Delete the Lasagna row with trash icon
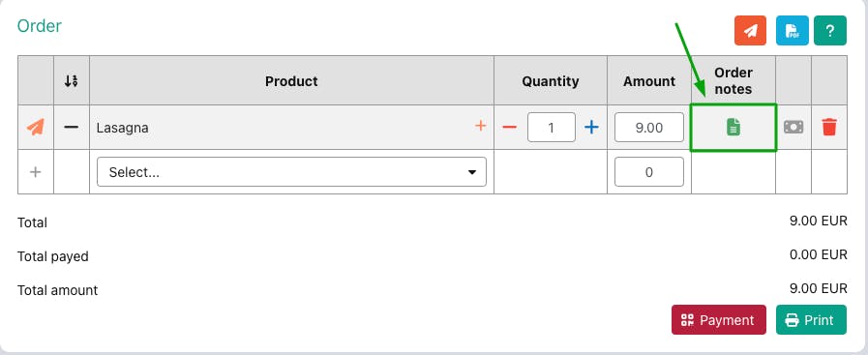Viewport: 868px width, 355px height. point(829,127)
